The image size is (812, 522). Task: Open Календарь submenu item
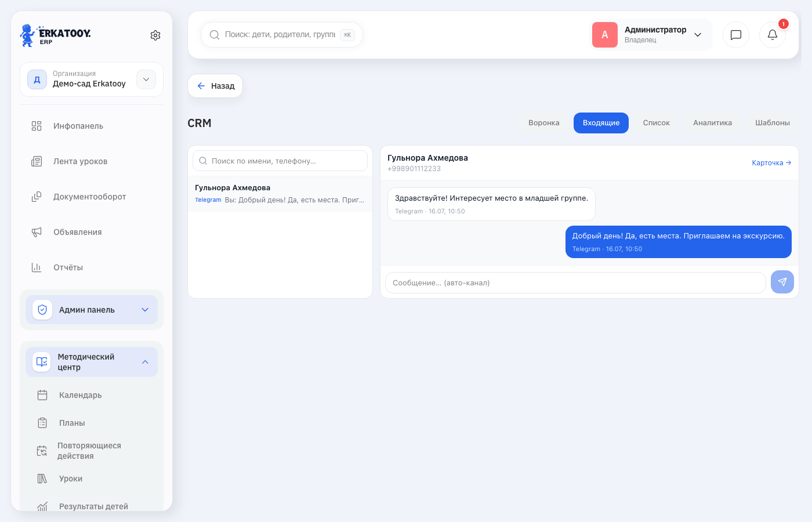(92, 395)
